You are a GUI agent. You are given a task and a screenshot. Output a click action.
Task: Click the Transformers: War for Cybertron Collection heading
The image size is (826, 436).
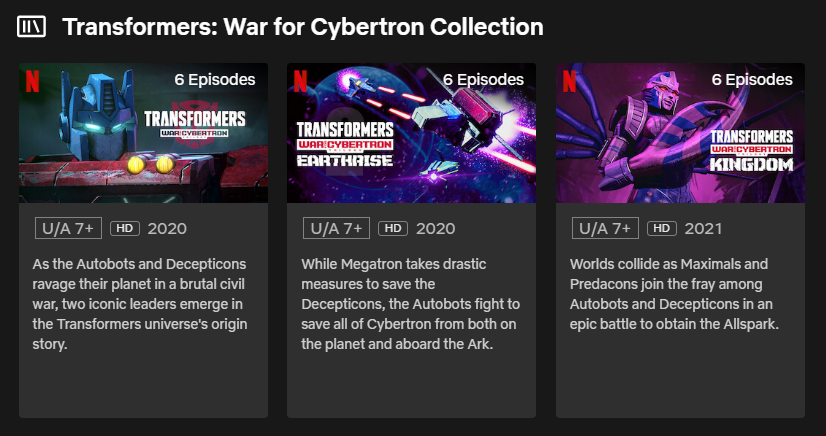click(303, 27)
